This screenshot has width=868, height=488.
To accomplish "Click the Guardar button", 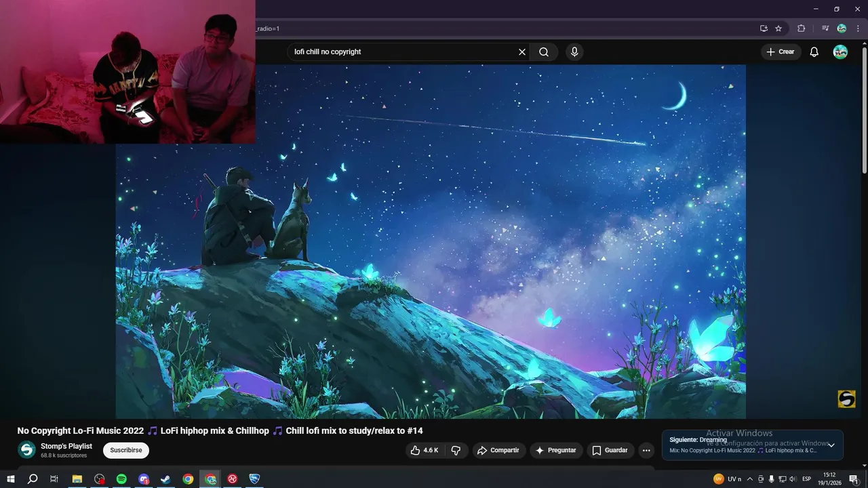I will pos(610,450).
